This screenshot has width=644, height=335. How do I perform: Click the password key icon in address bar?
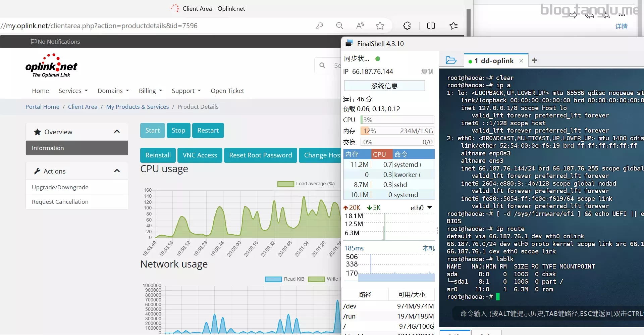319,26
